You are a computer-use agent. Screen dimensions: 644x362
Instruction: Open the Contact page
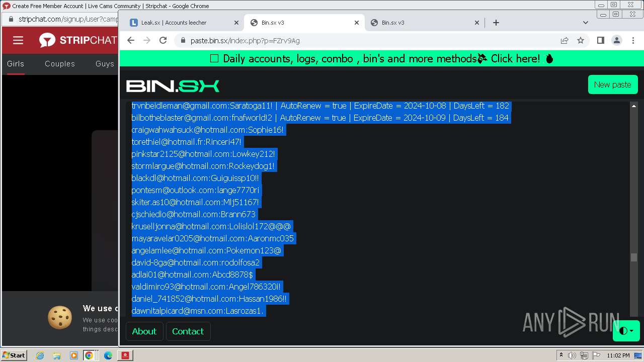188,331
